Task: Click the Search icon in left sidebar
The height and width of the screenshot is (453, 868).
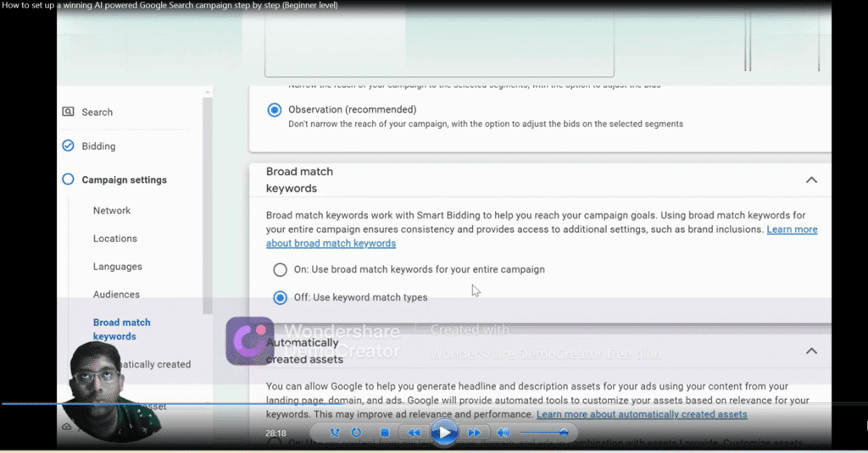Action: (68, 112)
